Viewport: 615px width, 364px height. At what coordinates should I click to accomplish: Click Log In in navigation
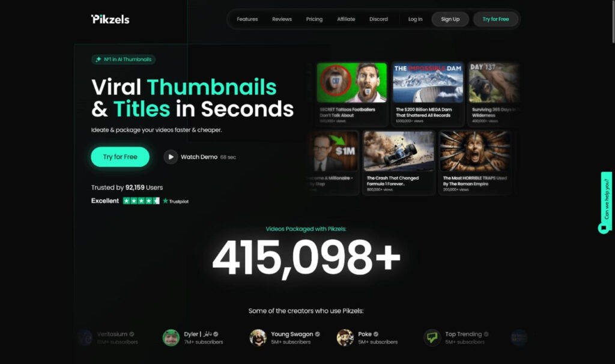(415, 19)
